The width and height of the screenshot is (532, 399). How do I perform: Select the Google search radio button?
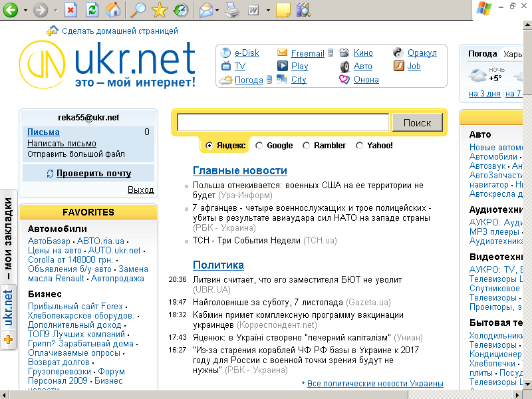click(x=259, y=146)
